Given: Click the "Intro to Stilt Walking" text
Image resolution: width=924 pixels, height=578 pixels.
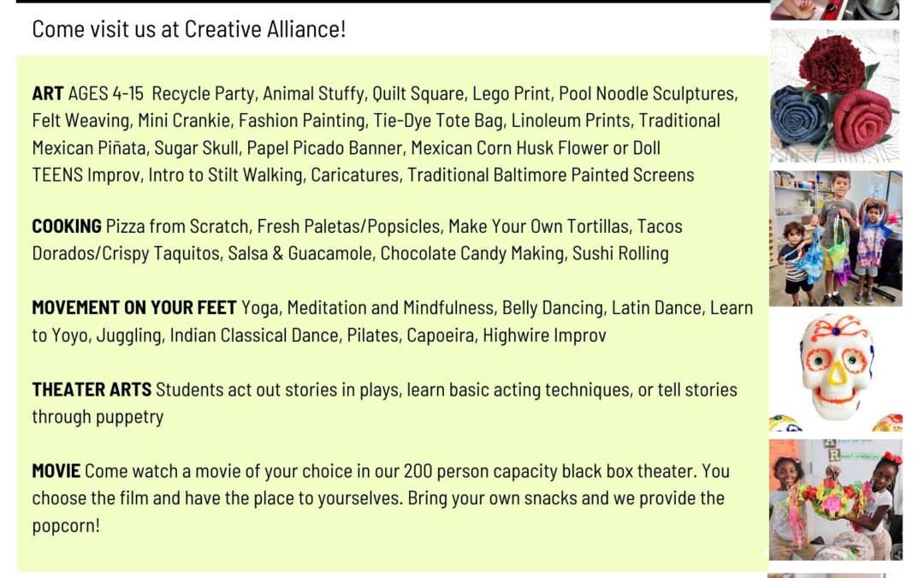Looking at the screenshot, I should (x=225, y=175).
